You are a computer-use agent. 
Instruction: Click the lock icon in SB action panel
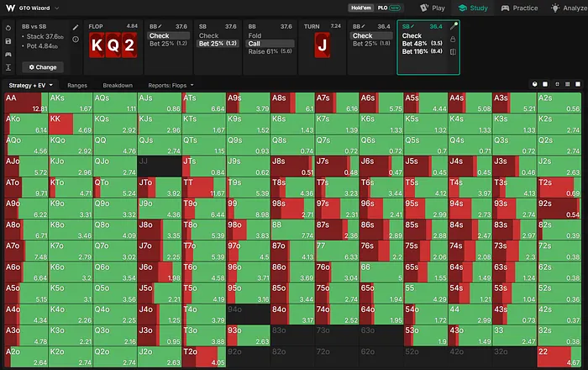point(453,39)
